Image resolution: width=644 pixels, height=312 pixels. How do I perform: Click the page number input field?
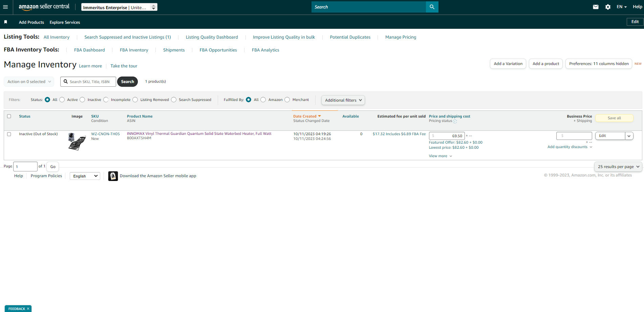click(x=25, y=167)
